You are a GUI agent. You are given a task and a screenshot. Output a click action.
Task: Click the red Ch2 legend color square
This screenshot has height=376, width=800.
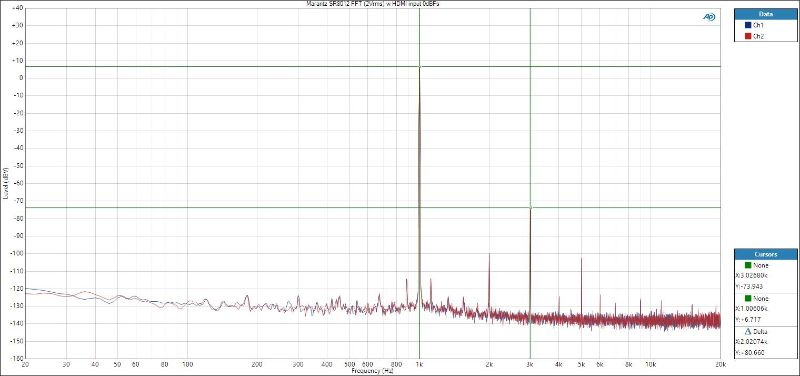[x=748, y=36]
